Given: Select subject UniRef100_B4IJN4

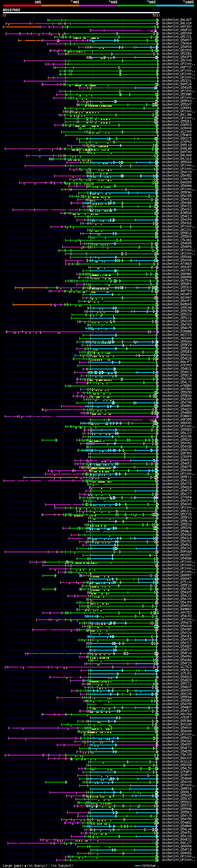Looking at the screenshot, I should click(x=177, y=115).
